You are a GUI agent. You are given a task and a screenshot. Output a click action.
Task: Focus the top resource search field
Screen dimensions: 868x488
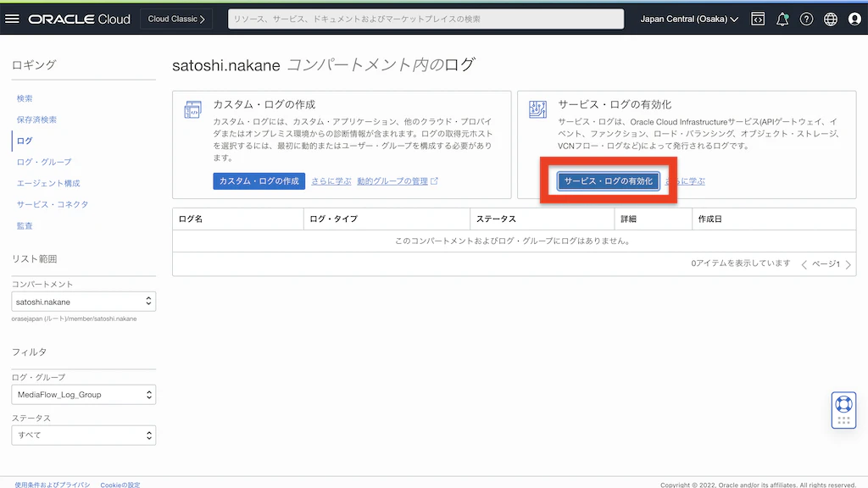click(426, 19)
